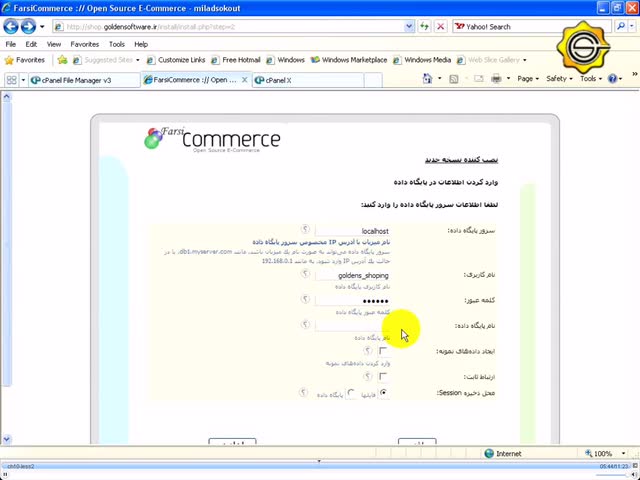Click the Add to Favorites bar star icon
The width and height of the screenshot is (640, 480).
pos(62,60)
